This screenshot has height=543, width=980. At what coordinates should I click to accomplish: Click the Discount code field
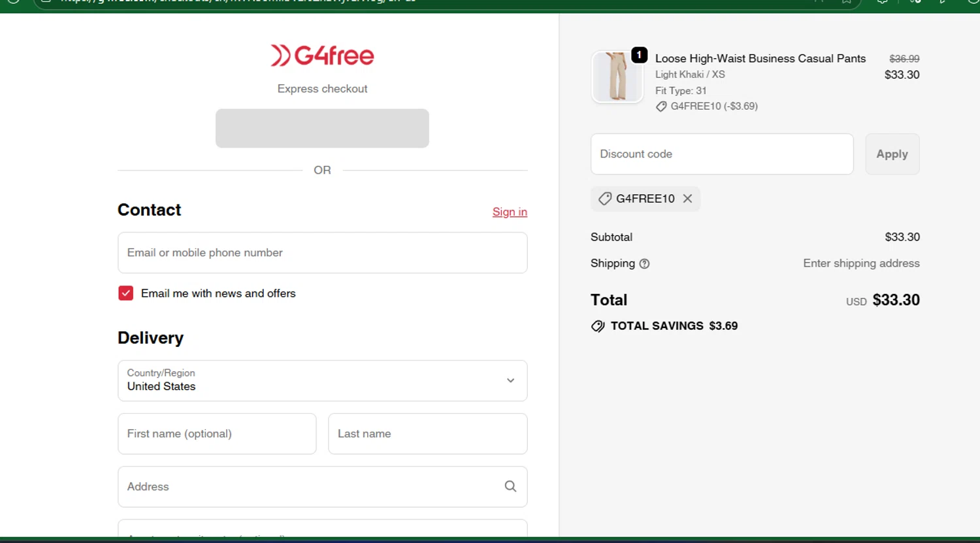tap(722, 154)
